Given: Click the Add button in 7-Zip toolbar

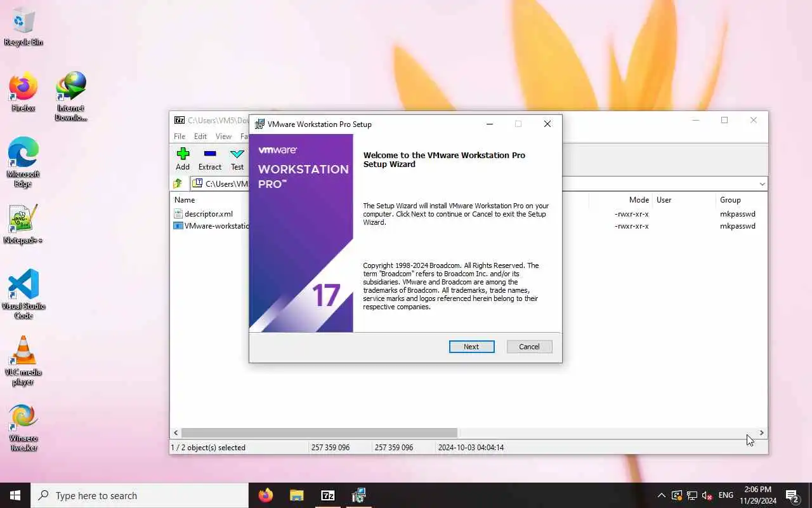Looking at the screenshot, I should point(183,159).
